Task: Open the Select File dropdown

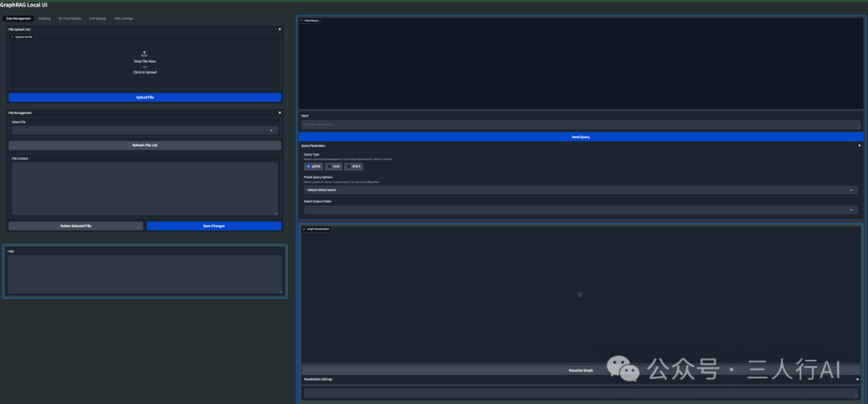Action: pyautogui.click(x=145, y=131)
